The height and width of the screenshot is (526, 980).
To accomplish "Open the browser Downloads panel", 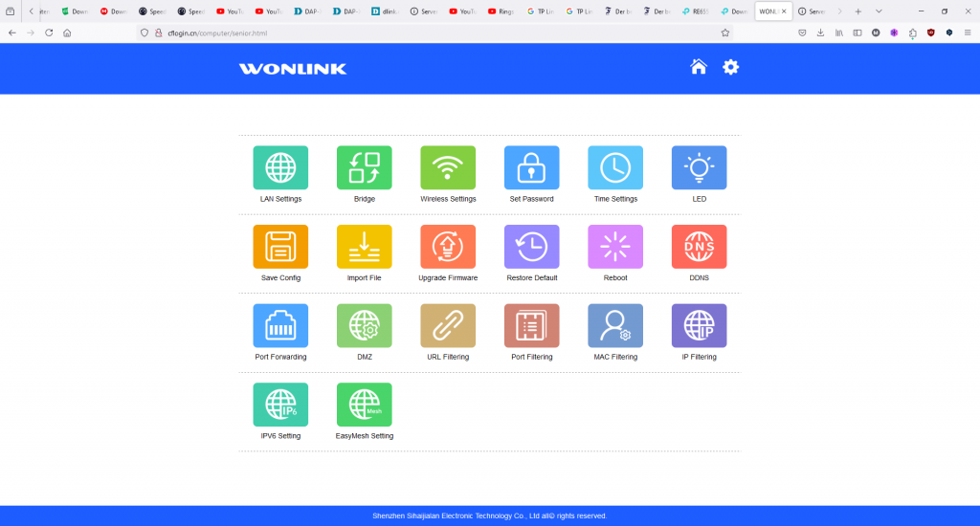I will click(820, 33).
